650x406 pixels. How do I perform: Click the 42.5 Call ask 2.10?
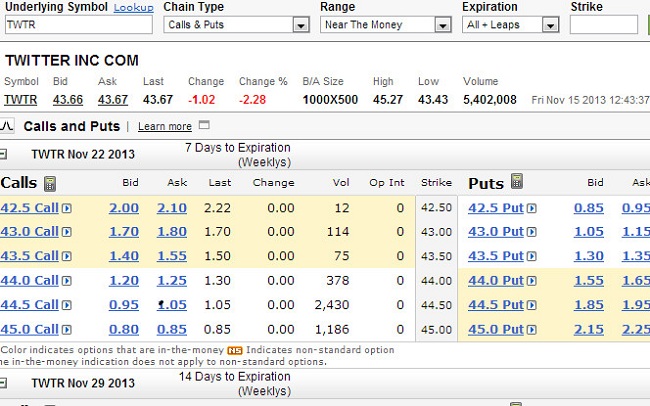(172, 208)
